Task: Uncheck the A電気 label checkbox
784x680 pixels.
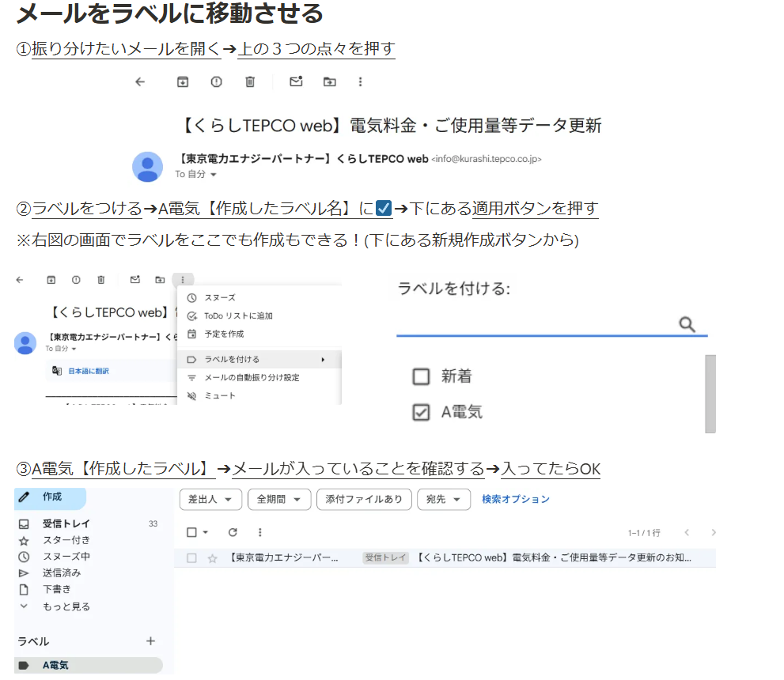Action: pyautogui.click(x=421, y=412)
